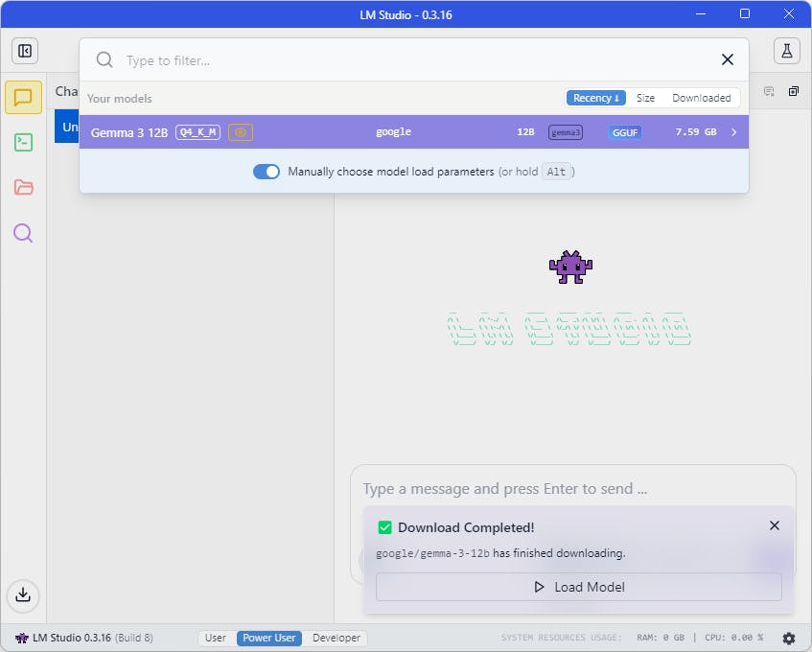The width and height of the screenshot is (812, 652).
Task: Click the purple LM Studio mascot
Action: [x=570, y=267]
